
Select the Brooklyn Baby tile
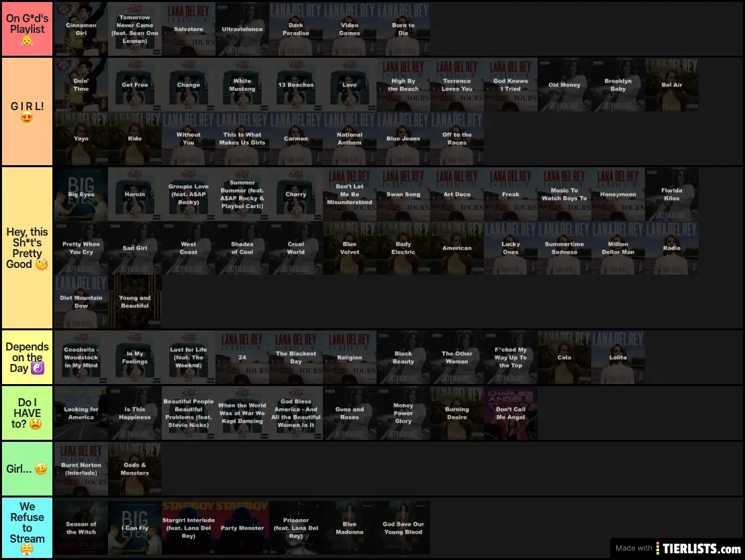click(618, 85)
